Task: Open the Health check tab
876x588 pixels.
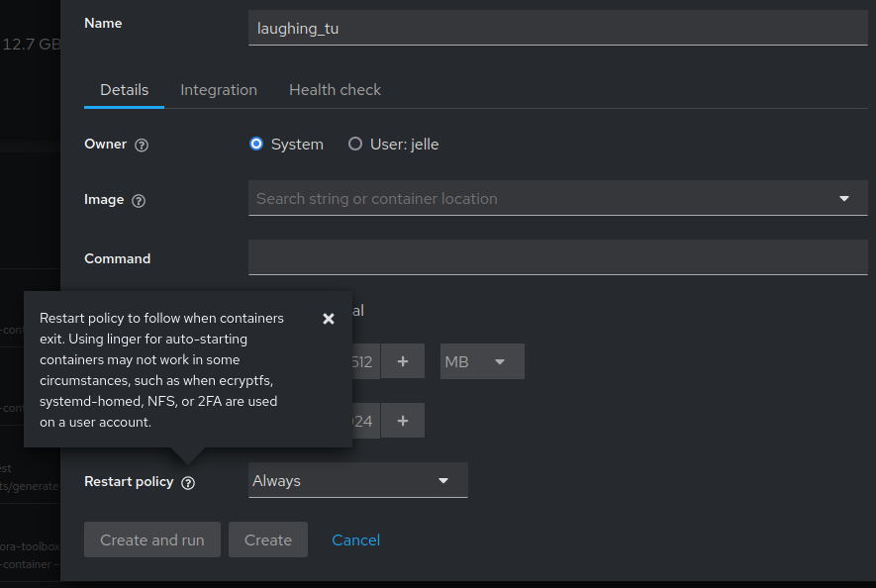Action: click(335, 89)
